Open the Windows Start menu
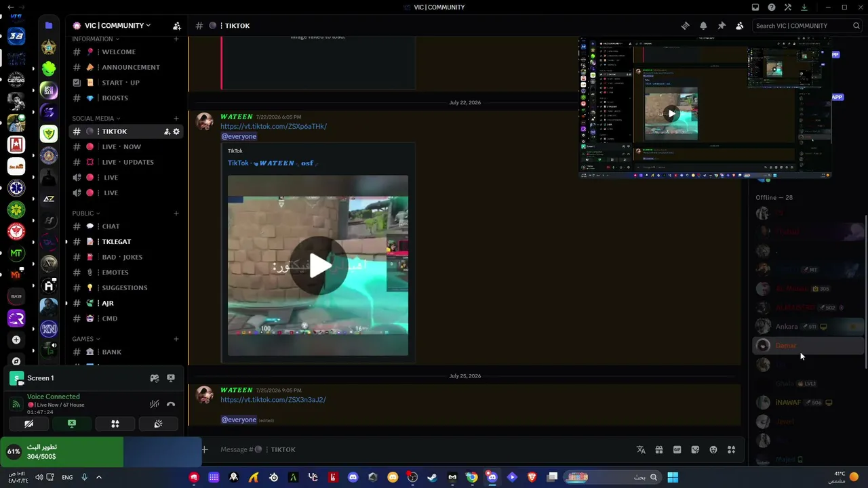Image resolution: width=868 pixels, height=488 pixels. [673, 477]
